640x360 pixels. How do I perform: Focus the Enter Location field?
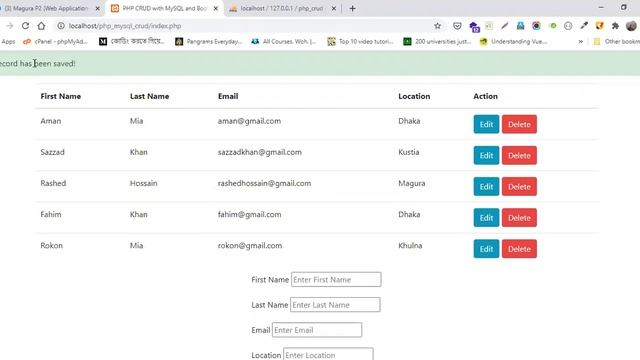pos(328,354)
